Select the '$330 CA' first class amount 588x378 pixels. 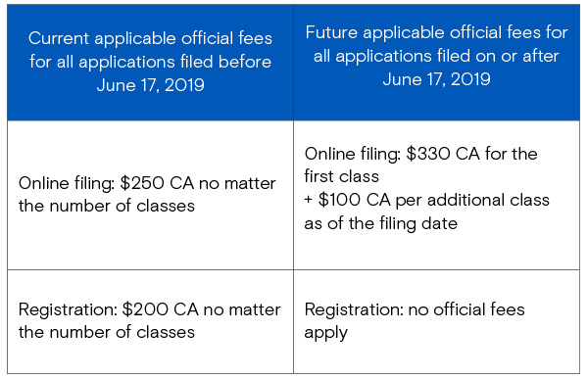coord(443,154)
